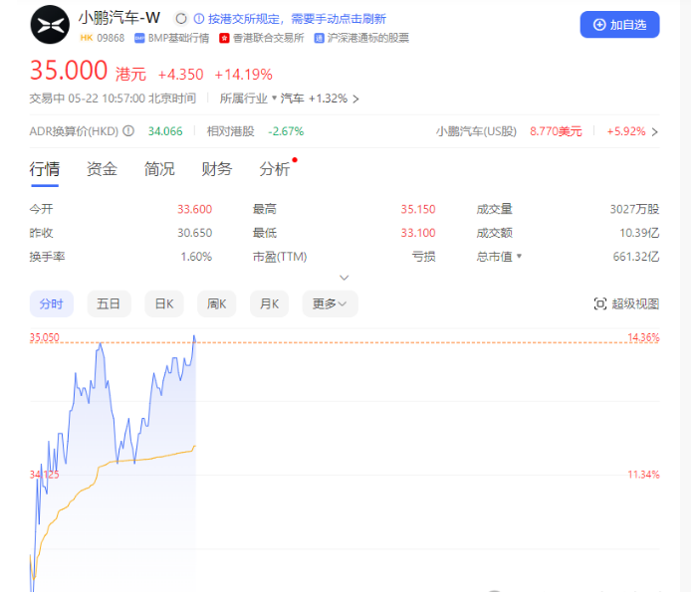700x592 pixels.
Task: Switch to the 行情 tab
Action: (44, 169)
